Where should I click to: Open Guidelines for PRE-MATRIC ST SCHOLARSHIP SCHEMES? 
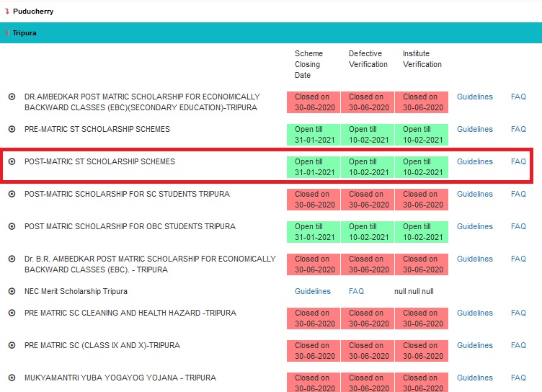click(474, 129)
